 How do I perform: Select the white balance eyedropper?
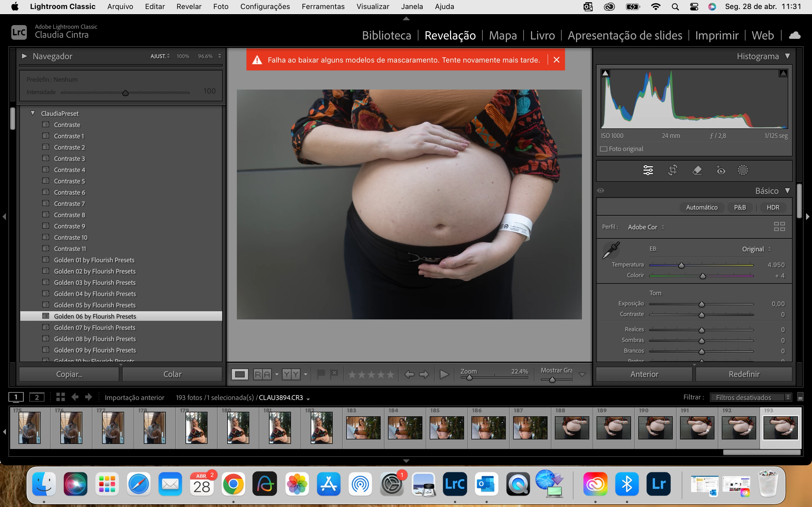pyautogui.click(x=611, y=250)
